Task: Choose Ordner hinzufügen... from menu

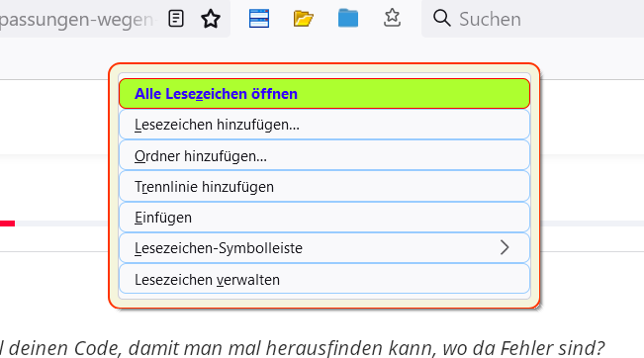Action: (x=324, y=155)
